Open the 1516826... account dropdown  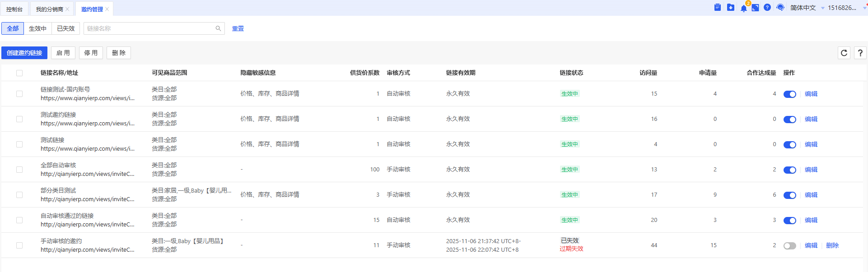[x=847, y=8]
